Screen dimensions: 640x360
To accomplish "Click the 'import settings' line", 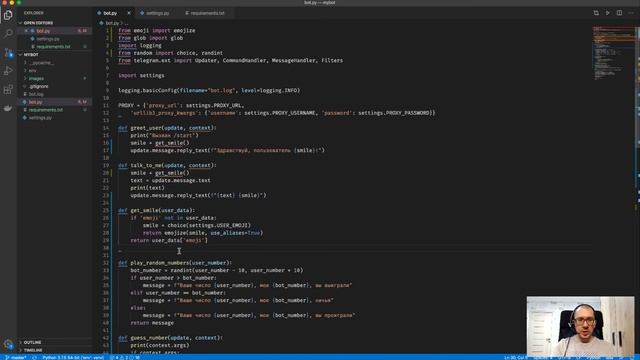I will (141, 76).
